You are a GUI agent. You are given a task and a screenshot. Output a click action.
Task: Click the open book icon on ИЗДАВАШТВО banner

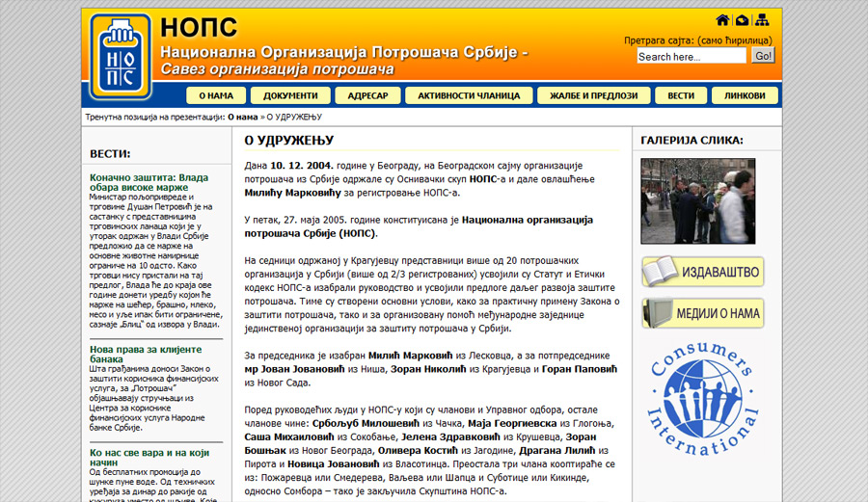coord(661,271)
